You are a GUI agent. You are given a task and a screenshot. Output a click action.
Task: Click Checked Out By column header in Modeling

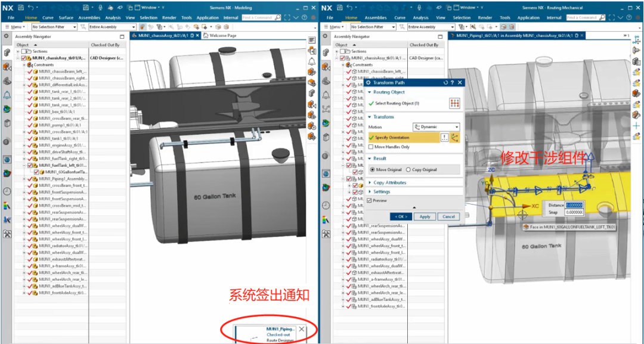tap(104, 45)
